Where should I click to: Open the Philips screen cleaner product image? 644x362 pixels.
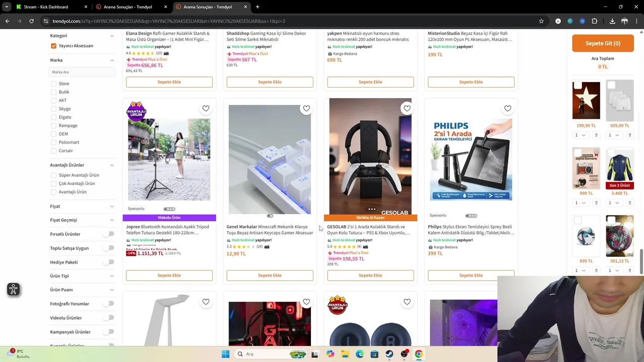click(471, 159)
